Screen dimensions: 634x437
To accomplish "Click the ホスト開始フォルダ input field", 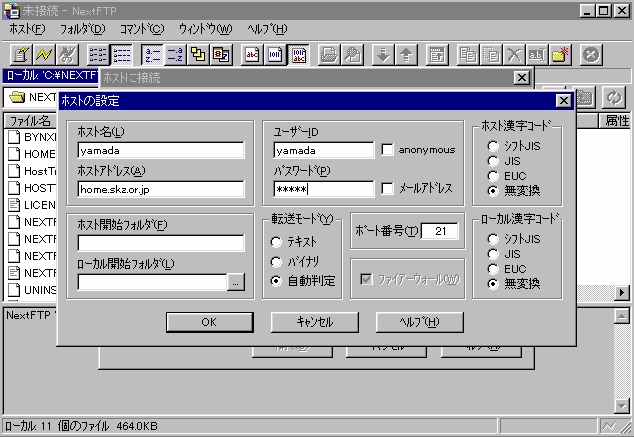I will [161, 243].
